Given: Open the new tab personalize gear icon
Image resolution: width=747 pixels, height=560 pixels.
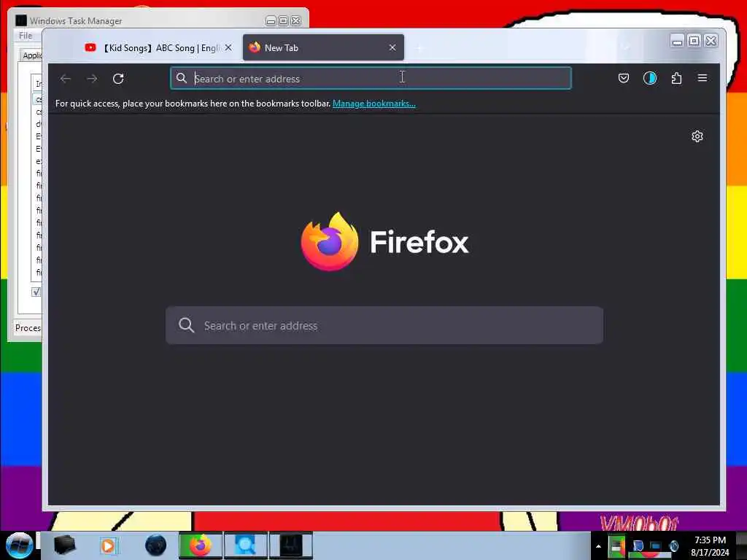Looking at the screenshot, I should 697,136.
